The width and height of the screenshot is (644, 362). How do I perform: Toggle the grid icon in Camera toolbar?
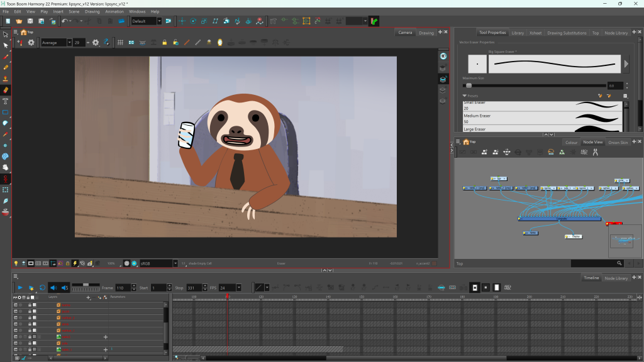pyautogui.click(x=120, y=42)
